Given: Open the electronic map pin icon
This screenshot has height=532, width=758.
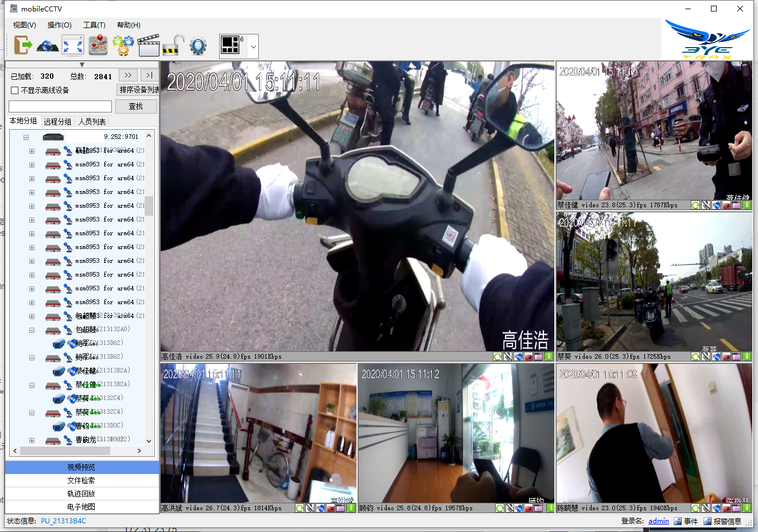Looking at the screenshot, I should [x=98, y=45].
